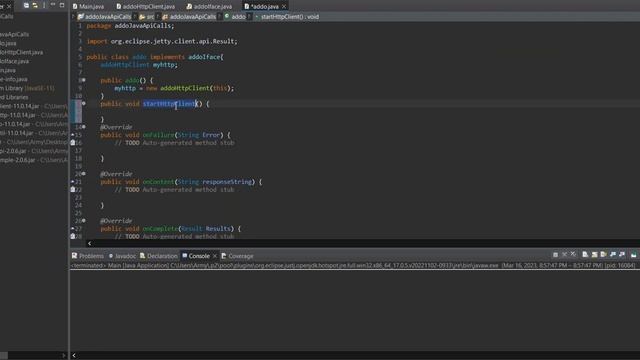Viewport: 640px width, 360px height.
Task: Click startHttpClient() : void in breadcrumb
Action: tap(287, 17)
